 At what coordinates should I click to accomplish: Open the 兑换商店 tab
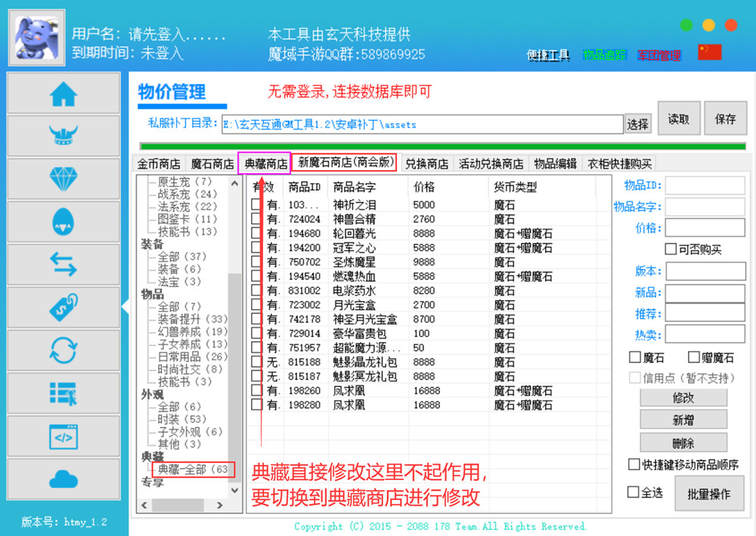click(426, 163)
